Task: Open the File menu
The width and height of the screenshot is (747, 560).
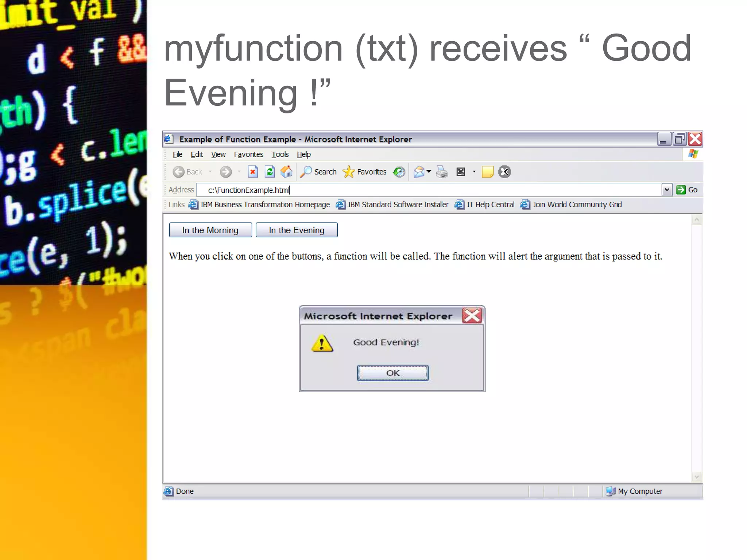Action: pyautogui.click(x=178, y=155)
